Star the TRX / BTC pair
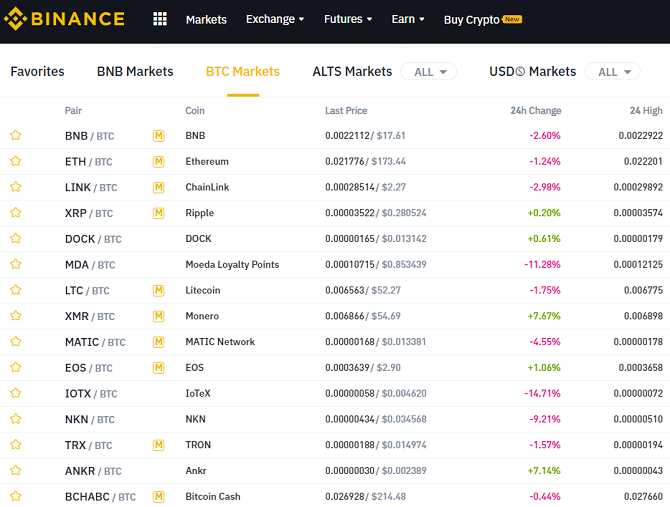Screen dimensions: 670x507 [16, 445]
